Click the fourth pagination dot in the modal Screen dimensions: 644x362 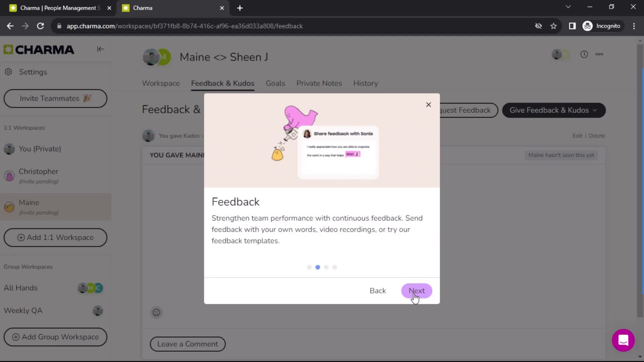click(x=335, y=267)
